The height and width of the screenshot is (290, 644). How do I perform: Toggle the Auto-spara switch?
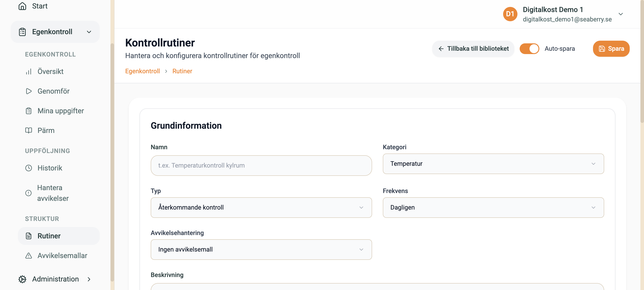[x=529, y=49]
